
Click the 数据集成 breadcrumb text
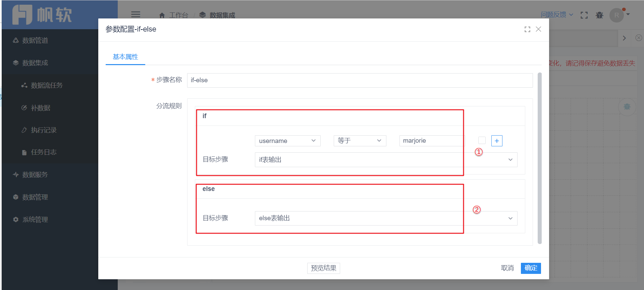coord(222,15)
